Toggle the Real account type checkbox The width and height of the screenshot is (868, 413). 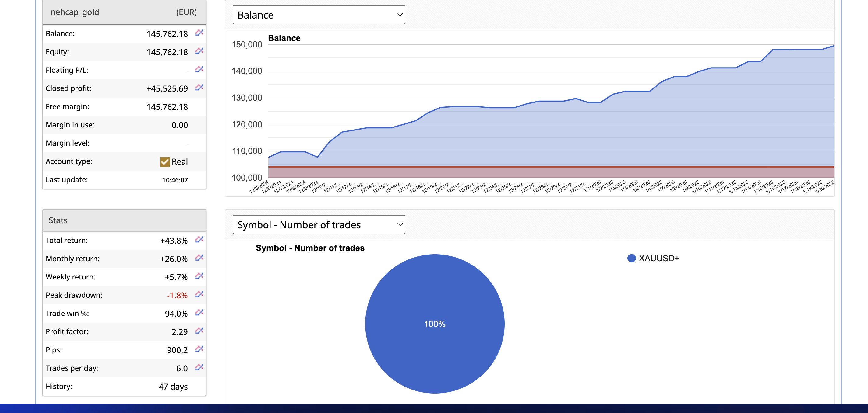[164, 162]
